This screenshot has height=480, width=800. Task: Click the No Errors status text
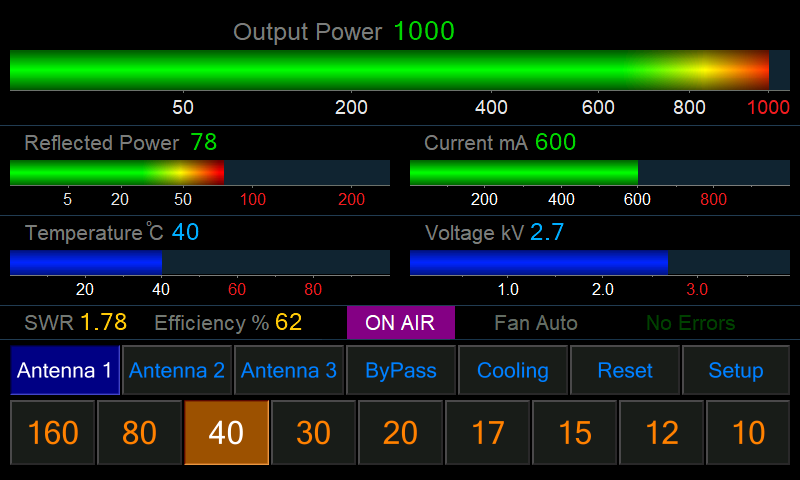coord(690,323)
